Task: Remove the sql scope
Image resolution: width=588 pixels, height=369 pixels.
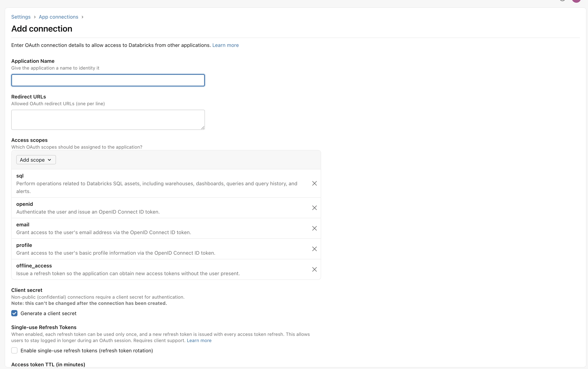Action: point(314,183)
